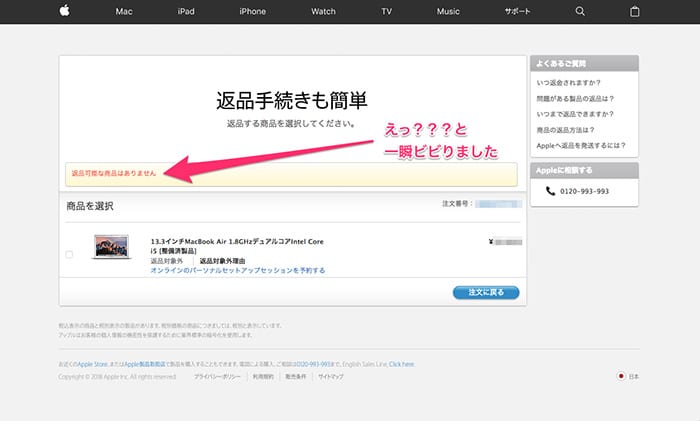Click the 返品する商品を選択してください subtitle
This screenshot has width=700, height=421.
click(x=291, y=123)
